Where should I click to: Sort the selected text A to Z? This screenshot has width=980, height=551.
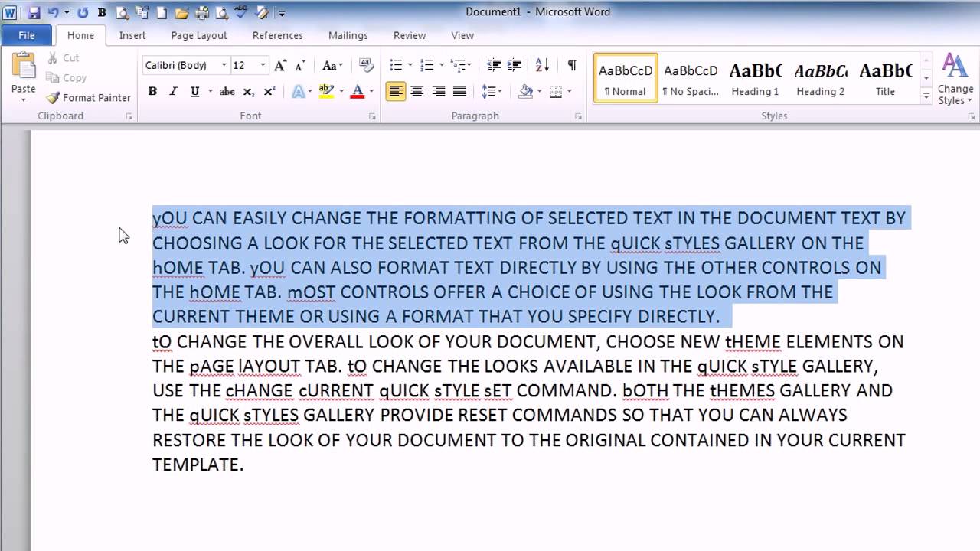[542, 65]
